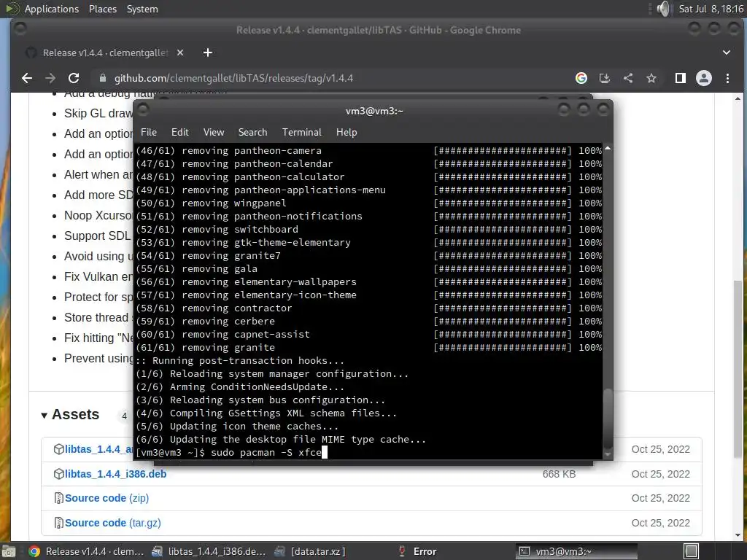Click the assets count badge '4'
This screenshot has height=560, width=747.
pyautogui.click(x=124, y=416)
